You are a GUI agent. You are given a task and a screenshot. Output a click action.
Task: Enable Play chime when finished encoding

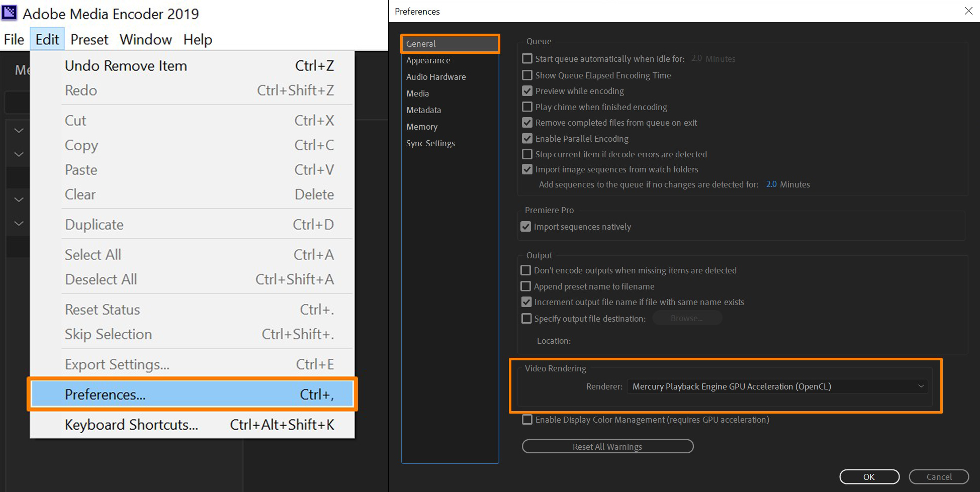point(527,107)
